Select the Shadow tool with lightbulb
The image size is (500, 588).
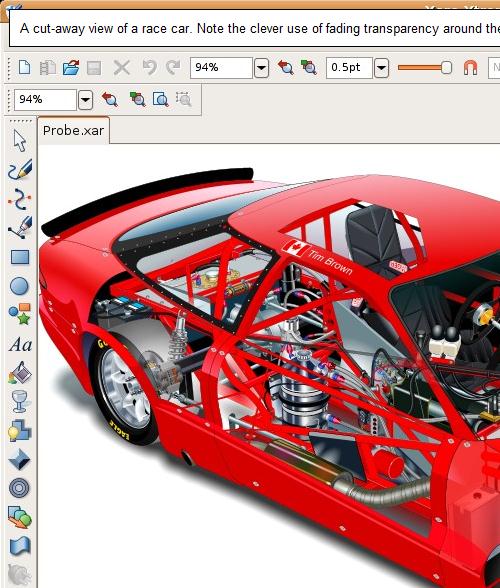(20, 430)
